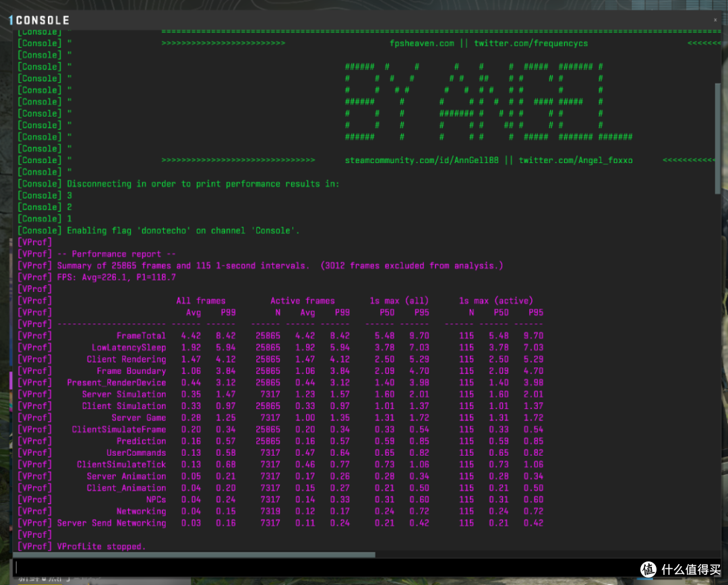
Task: Click the 'steamcommunity.com/id/AnnGell88' text
Action: (421, 160)
